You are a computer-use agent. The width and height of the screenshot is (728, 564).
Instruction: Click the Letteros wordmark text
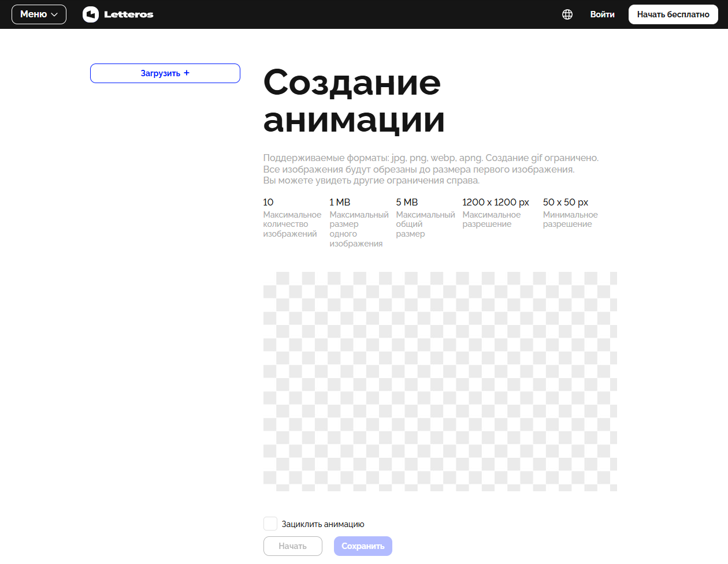coord(128,14)
